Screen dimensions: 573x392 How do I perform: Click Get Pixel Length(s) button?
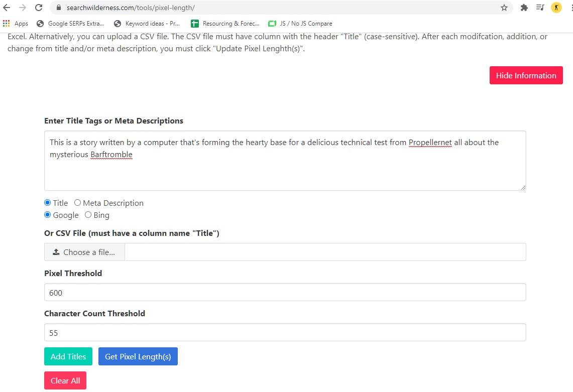coord(138,356)
